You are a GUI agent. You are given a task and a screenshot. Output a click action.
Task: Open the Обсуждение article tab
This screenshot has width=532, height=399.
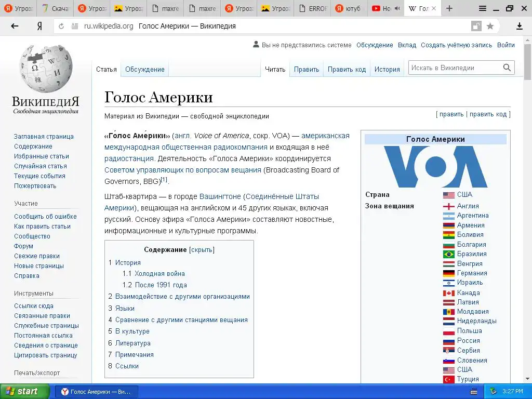coord(144,69)
